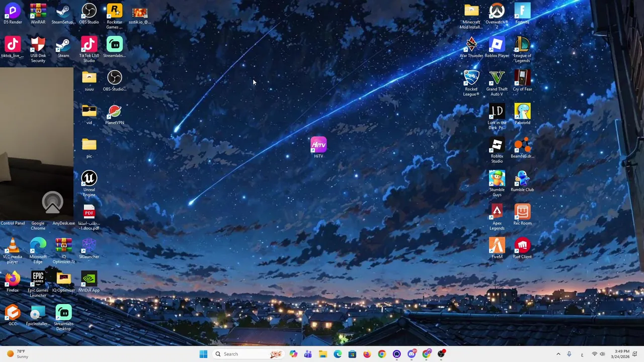
Task: Select the IQ Optimizer.7z archive
Action: tap(63, 251)
